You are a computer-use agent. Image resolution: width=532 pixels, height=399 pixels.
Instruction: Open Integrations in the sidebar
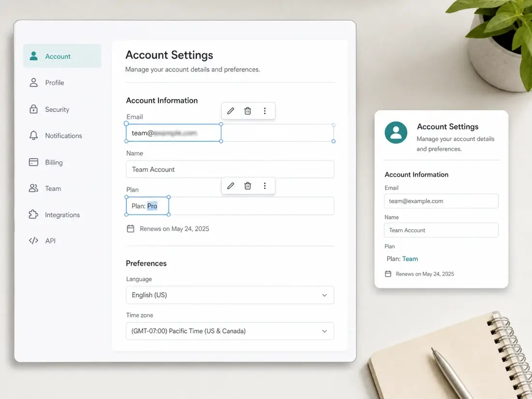[62, 215]
